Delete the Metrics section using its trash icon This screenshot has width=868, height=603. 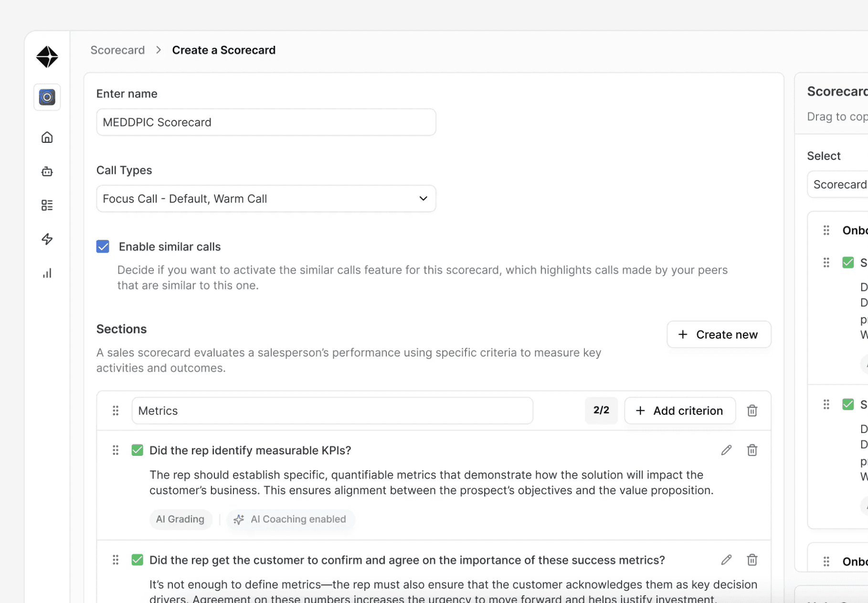(752, 410)
